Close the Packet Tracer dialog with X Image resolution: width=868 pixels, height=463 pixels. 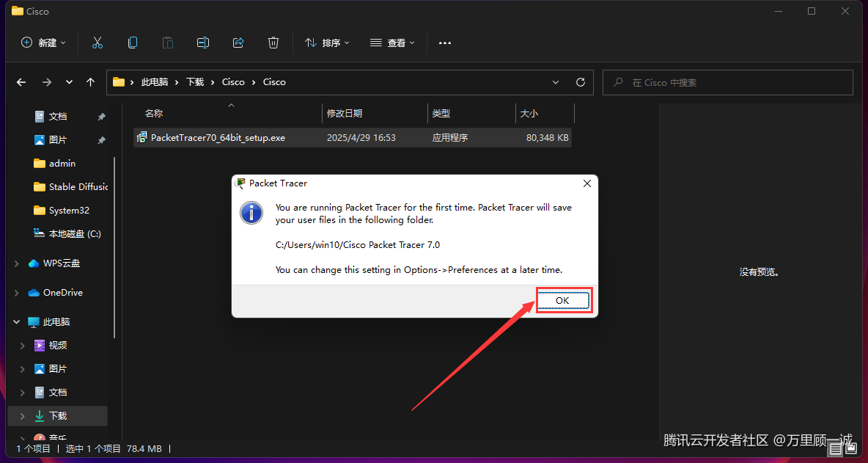click(586, 183)
